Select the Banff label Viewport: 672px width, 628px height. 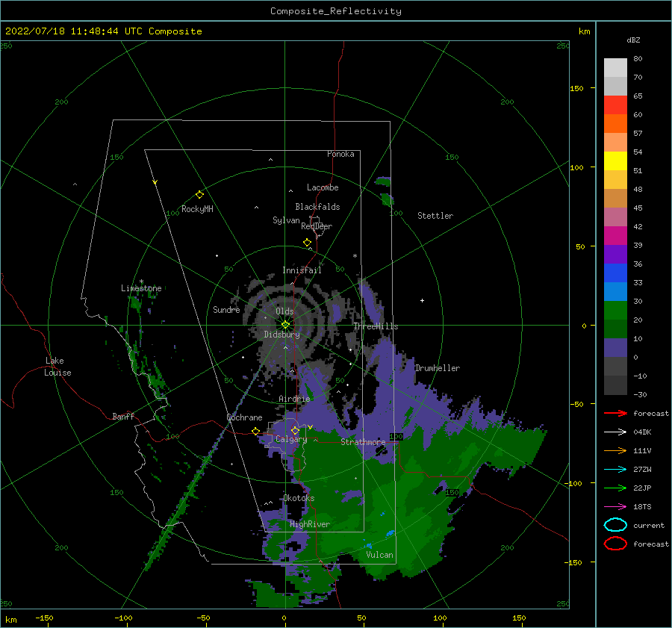(123, 417)
